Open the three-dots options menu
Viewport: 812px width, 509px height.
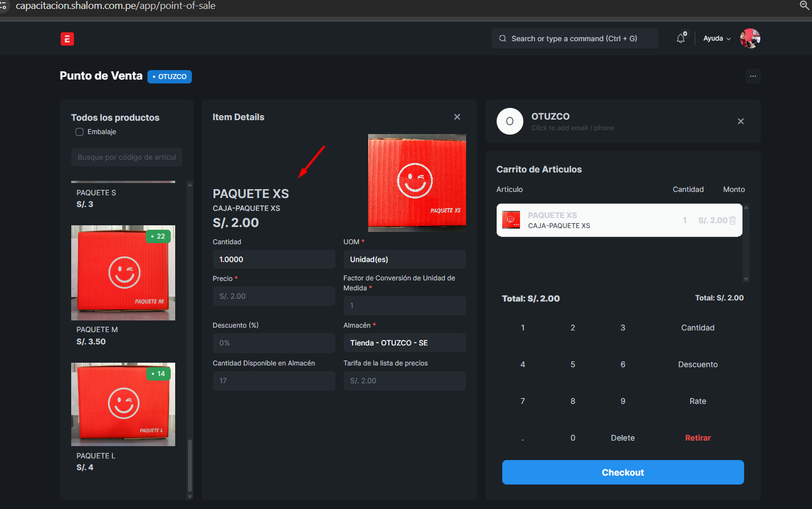(753, 76)
